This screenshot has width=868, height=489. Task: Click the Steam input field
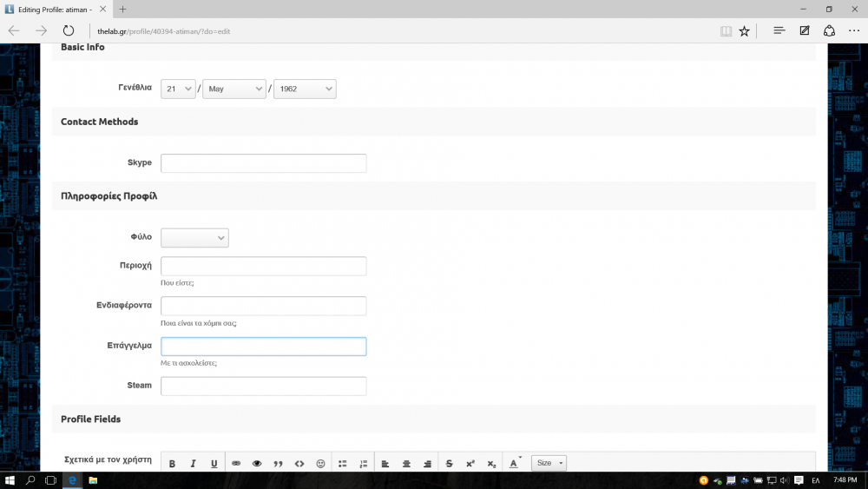[x=264, y=386]
